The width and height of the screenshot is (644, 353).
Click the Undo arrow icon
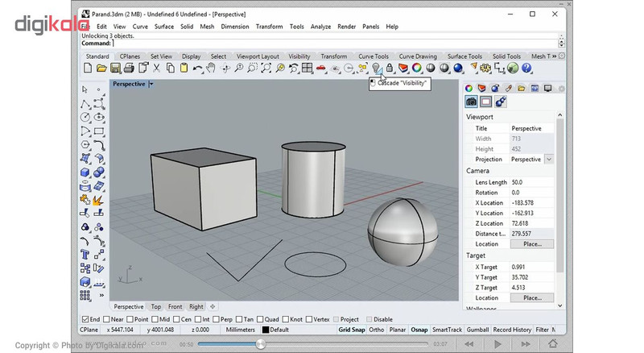click(x=197, y=68)
